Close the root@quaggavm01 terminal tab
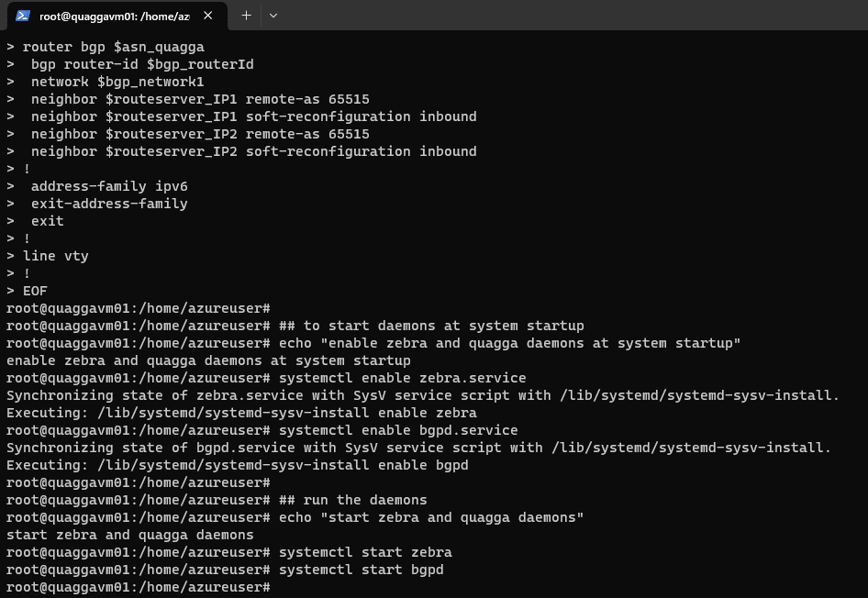This screenshot has width=868, height=598. point(207,16)
